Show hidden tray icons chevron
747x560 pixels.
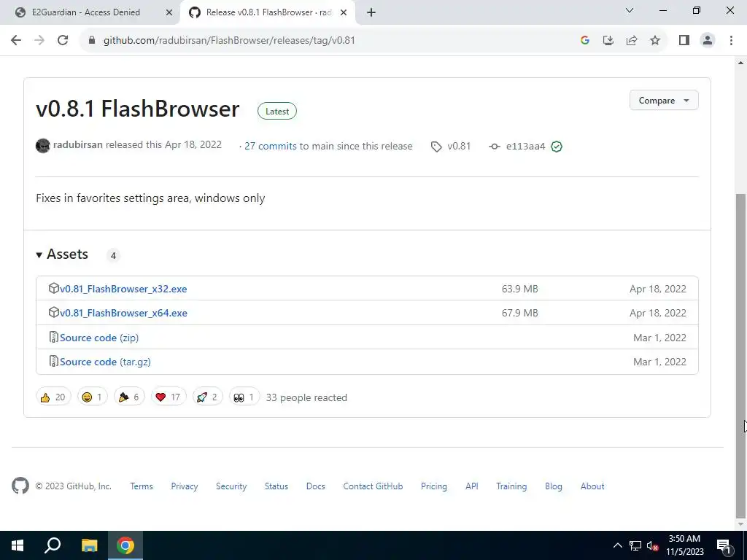(x=617, y=545)
